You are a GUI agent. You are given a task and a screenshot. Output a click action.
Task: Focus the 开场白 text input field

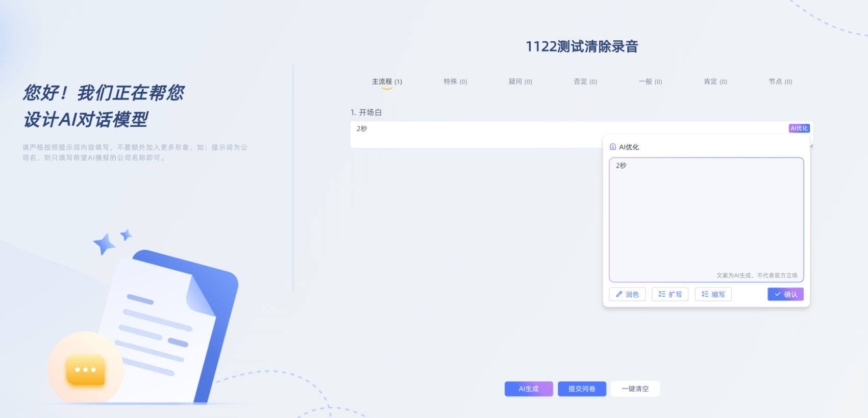[x=475, y=135]
